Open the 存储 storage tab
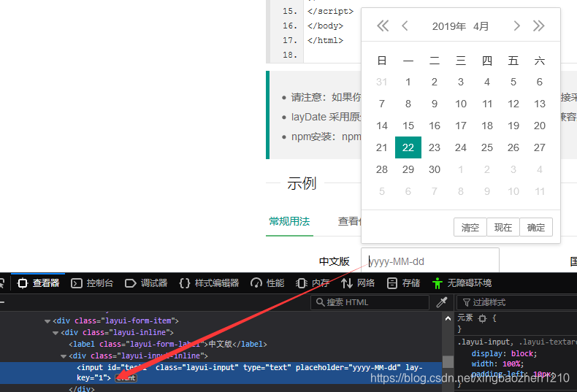 point(403,283)
